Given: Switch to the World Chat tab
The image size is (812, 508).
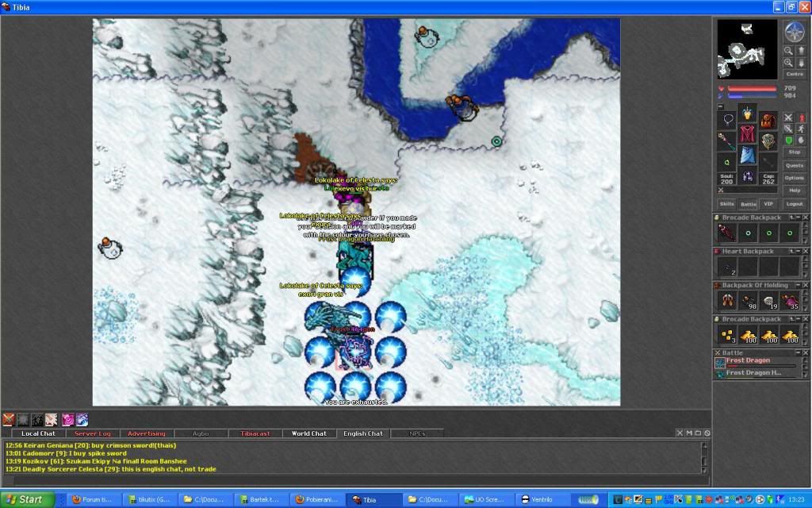Looking at the screenshot, I should pos(309,433).
